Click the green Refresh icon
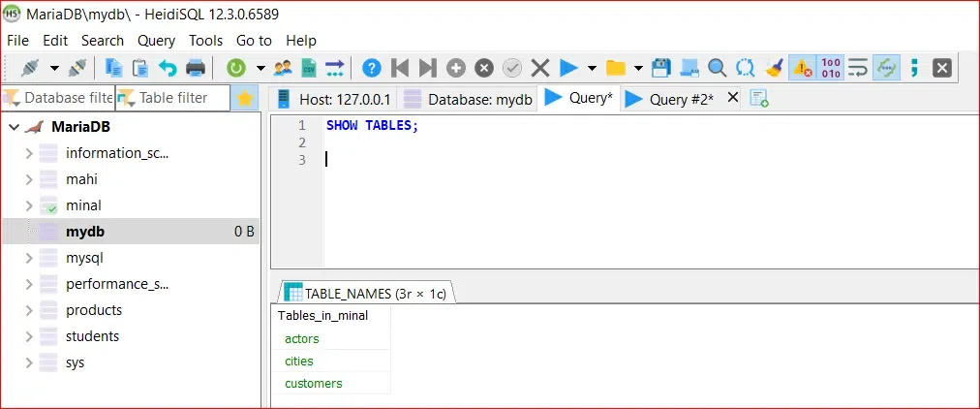This screenshot has height=409, width=980. 235,68
